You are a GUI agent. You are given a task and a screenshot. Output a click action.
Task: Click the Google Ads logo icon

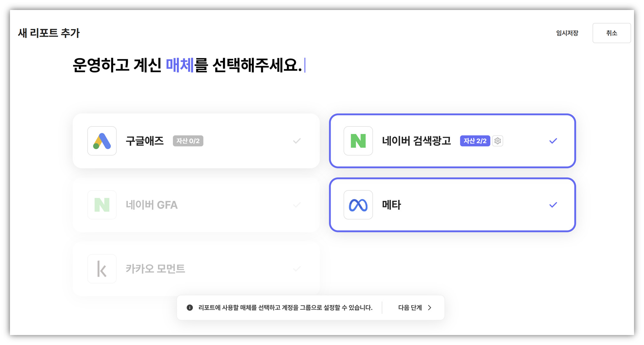pos(102,141)
